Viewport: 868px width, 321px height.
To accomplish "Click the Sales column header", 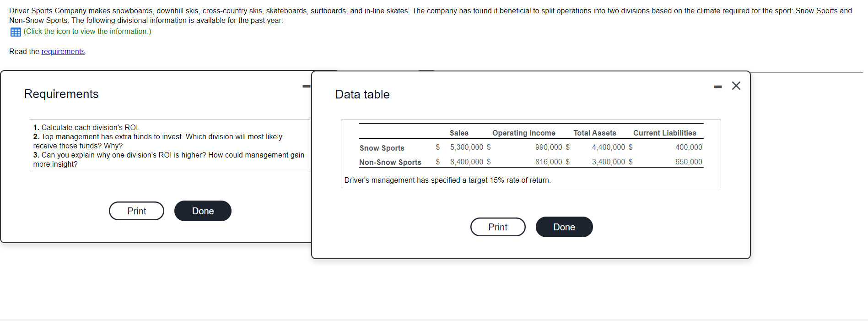I will click(x=459, y=133).
